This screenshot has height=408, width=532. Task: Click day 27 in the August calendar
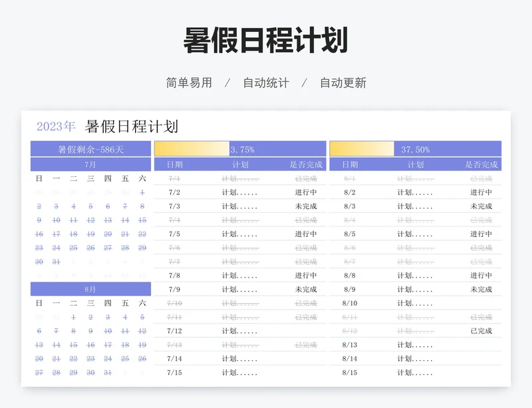(x=39, y=373)
